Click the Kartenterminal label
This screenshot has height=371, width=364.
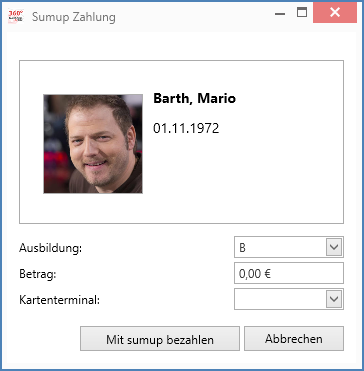tap(59, 300)
